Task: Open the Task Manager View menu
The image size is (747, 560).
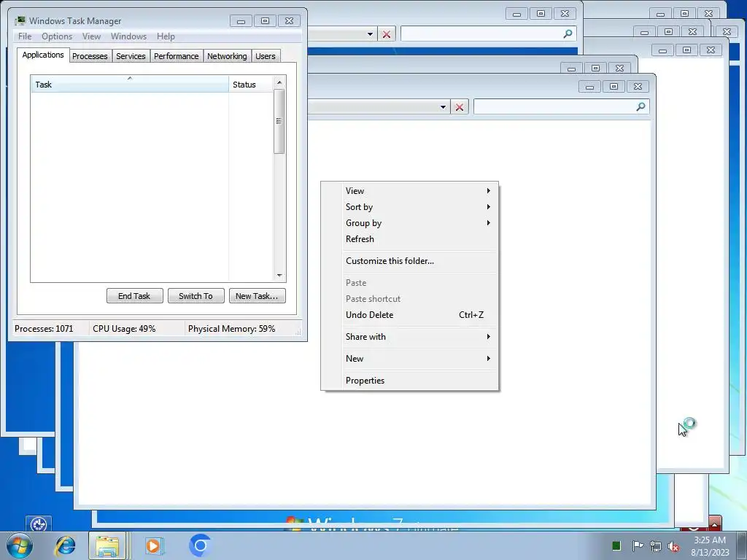Action: pyautogui.click(x=91, y=36)
